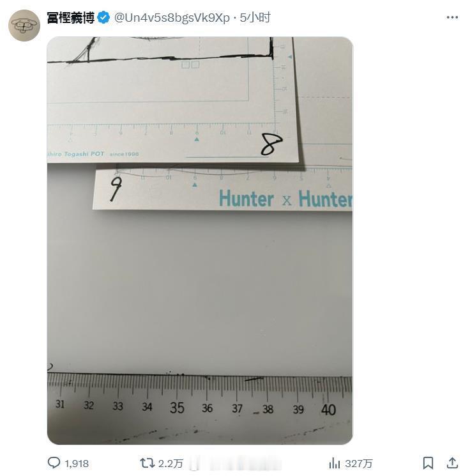Open the display name 富樫義博
470x476 pixels.
[71, 18]
